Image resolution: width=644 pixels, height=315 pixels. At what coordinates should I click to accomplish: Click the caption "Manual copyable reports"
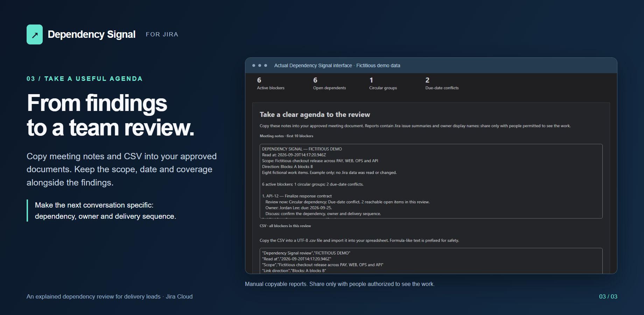340,284
